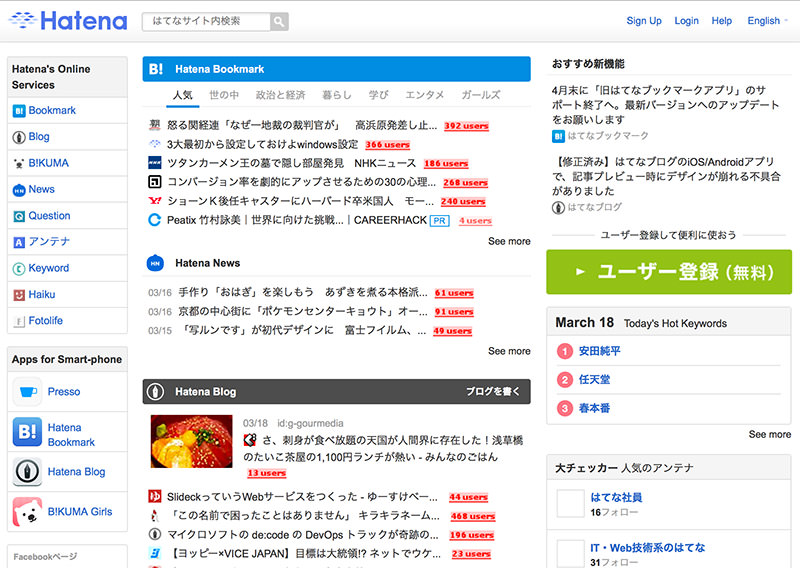Click the 392 users bookmark count
Image resolution: width=800 pixels, height=568 pixels.
[466, 126]
